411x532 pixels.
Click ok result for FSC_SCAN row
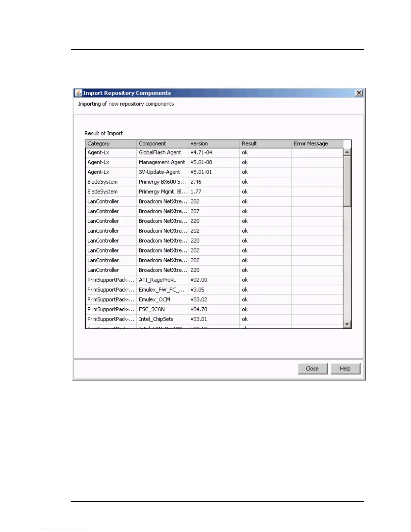(265, 309)
